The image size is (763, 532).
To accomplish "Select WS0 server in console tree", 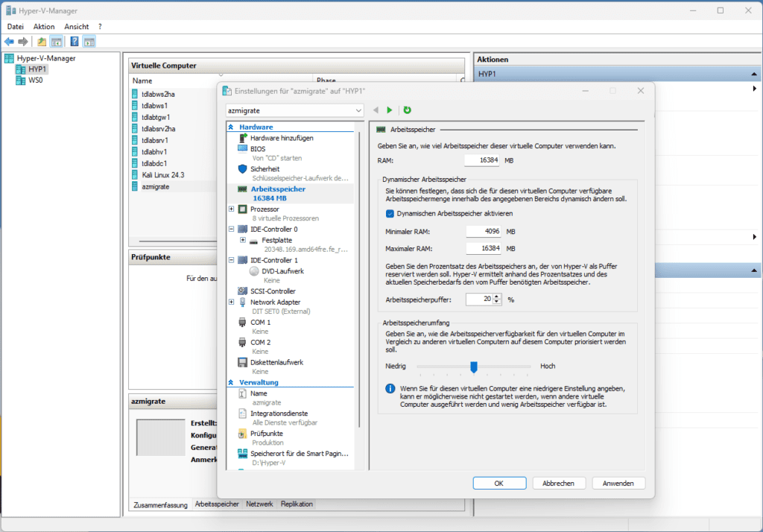I will 36,80.
